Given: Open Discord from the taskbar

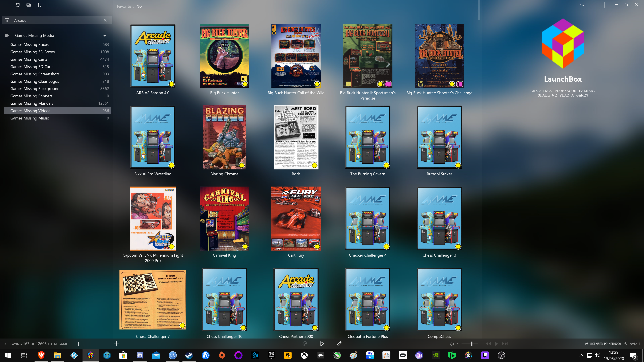Looking at the screenshot, I should (x=140, y=355).
